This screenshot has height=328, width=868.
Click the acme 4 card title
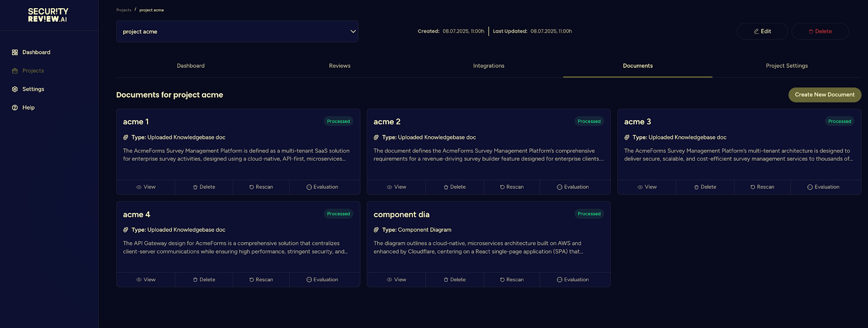pyautogui.click(x=136, y=215)
